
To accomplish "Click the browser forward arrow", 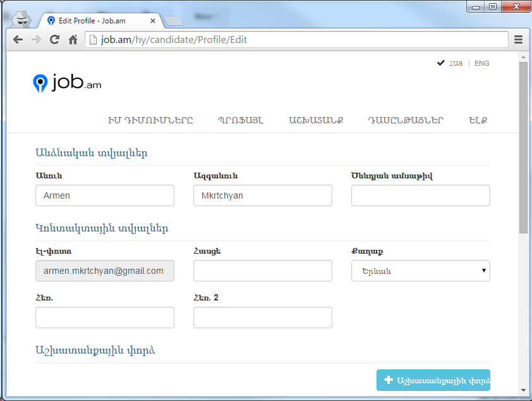I will pos(36,40).
